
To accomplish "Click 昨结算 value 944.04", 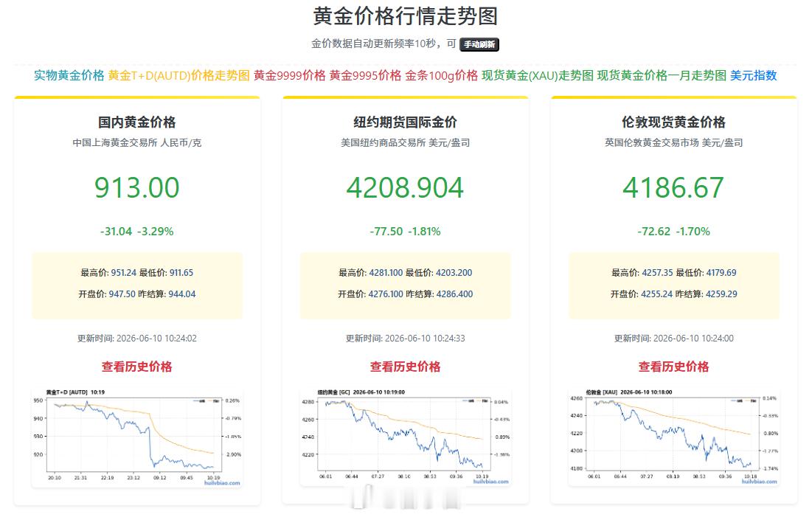I will pyautogui.click(x=181, y=294).
